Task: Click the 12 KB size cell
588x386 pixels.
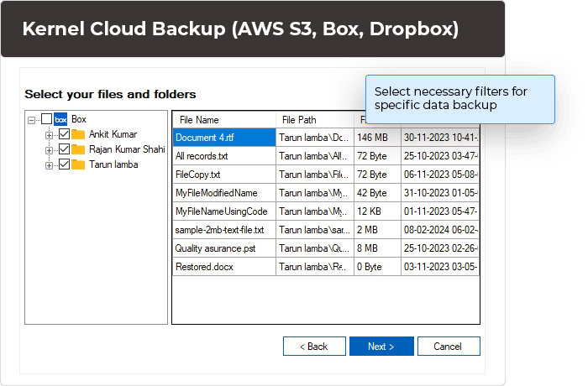Action: click(377, 211)
